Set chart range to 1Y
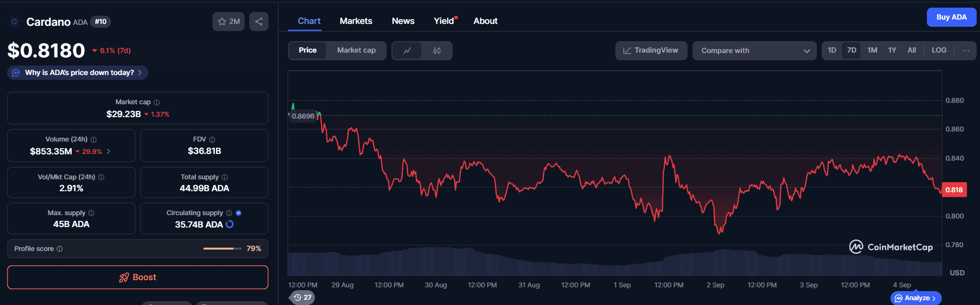Viewport: 980px width, 305px height. pos(892,50)
